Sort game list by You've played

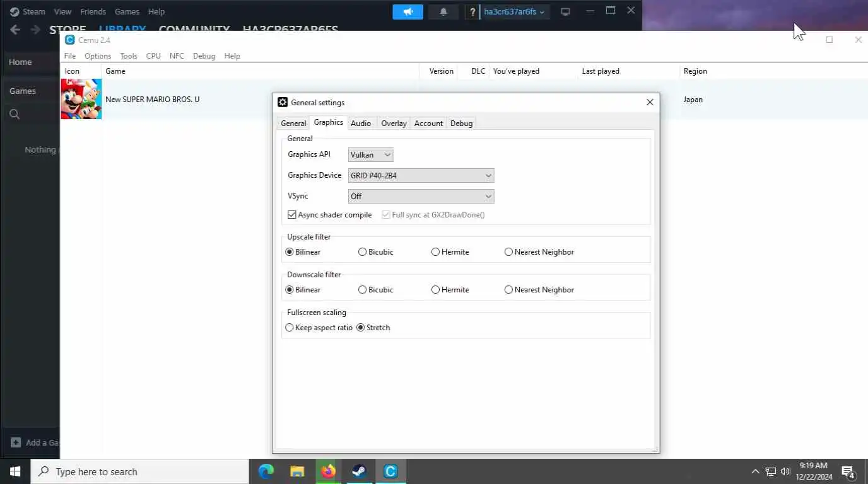(534, 71)
